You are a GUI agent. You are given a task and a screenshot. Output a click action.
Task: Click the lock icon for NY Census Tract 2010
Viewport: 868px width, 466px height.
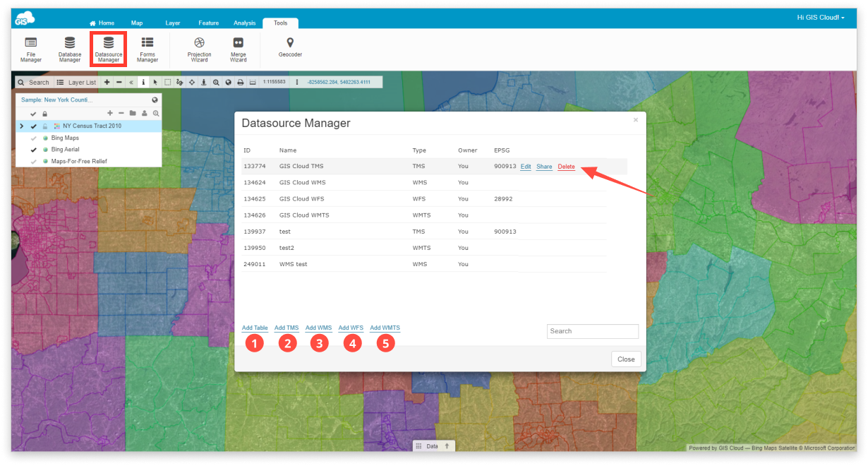pyautogui.click(x=44, y=126)
